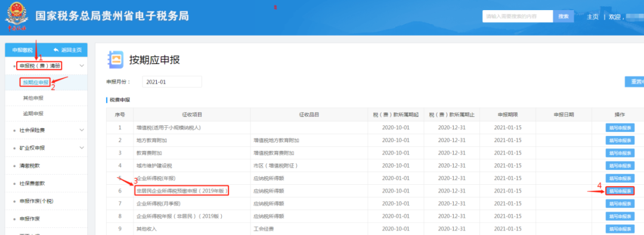Click the 申报期限 column header

[x=507, y=115]
